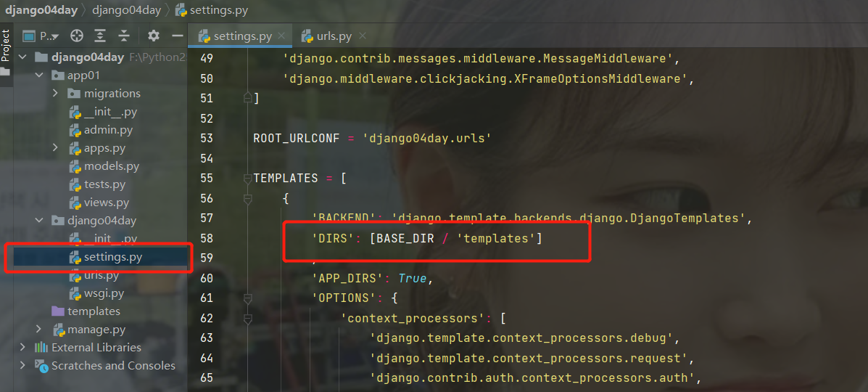The width and height of the screenshot is (868, 392).
Task: Click the MessageMiddleware string on line 49
Action: pos(478,58)
